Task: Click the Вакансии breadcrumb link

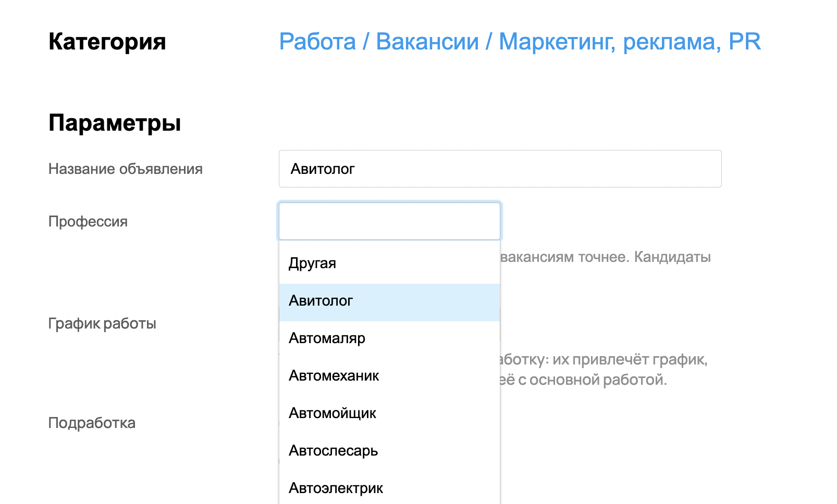Action: click(427, 42)
